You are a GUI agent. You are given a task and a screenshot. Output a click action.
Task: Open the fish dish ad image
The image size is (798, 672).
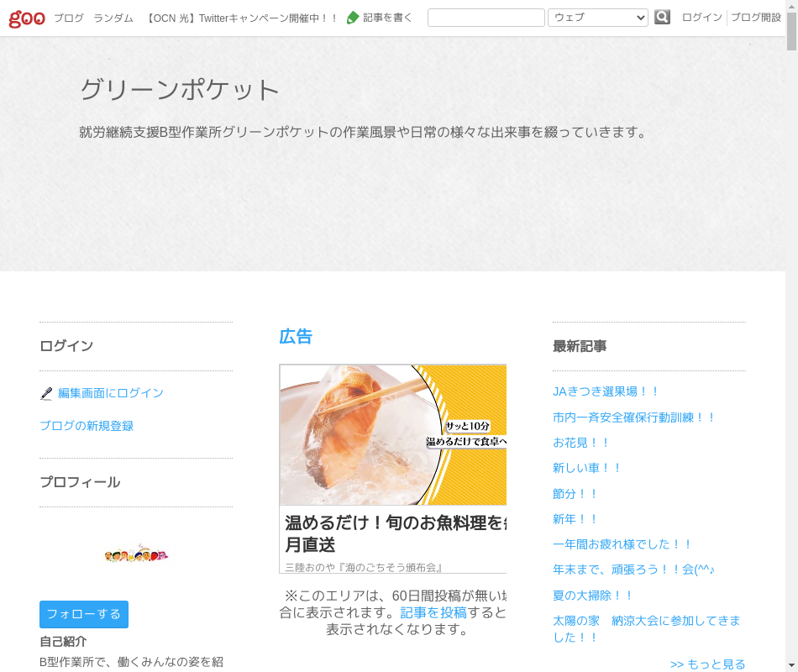click(x=393, y=435)
